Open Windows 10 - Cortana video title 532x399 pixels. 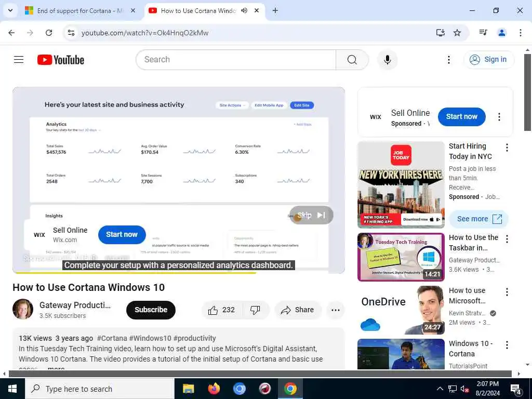pos(471,349)
